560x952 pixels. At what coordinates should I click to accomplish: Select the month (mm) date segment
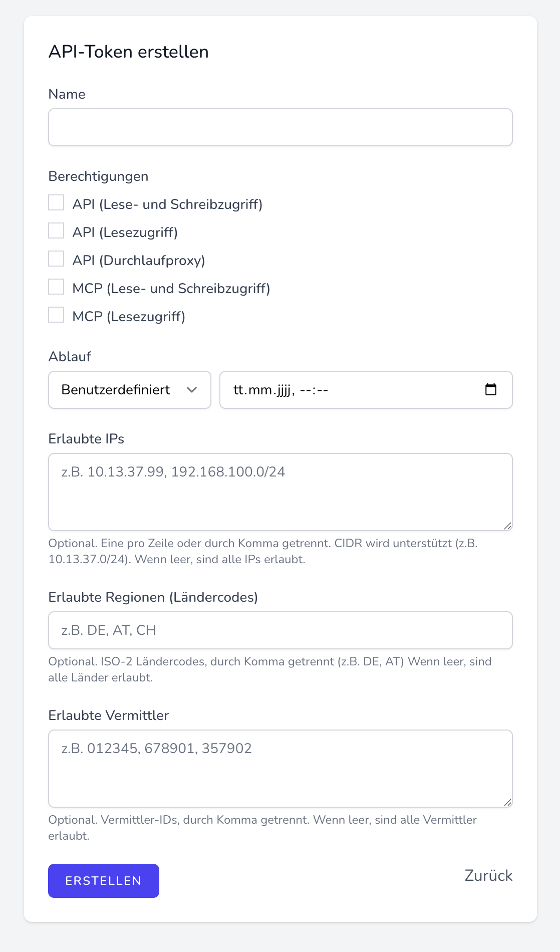click(260, 390)
